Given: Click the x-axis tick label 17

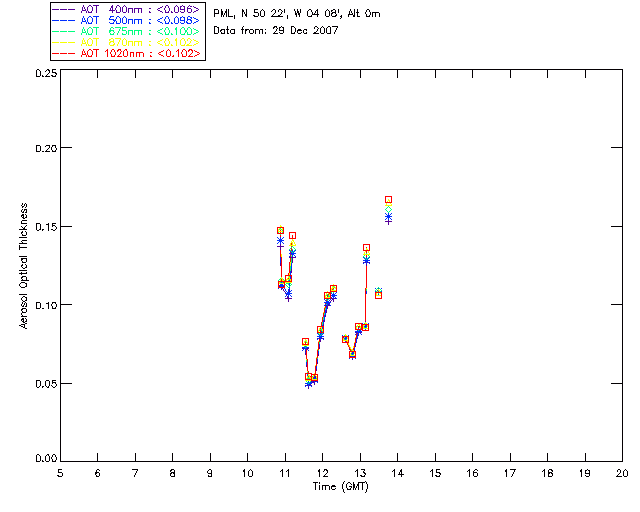Looking at the screenshot, I should (x=510, y=473).
